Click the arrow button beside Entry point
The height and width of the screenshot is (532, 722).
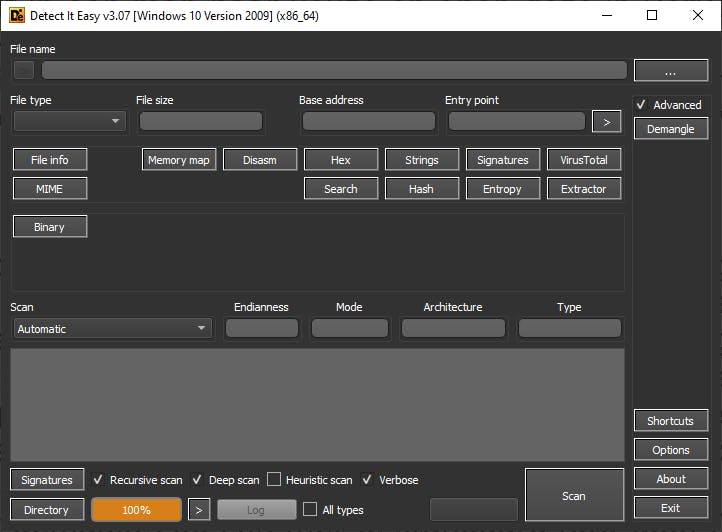[x=605, y=122]
